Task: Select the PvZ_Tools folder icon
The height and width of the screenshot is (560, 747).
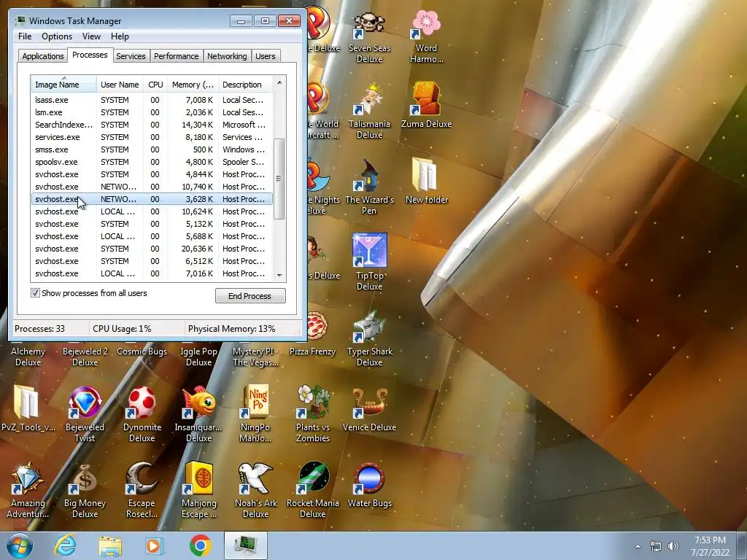Action: pyautogui.click(x=28, y=408)
